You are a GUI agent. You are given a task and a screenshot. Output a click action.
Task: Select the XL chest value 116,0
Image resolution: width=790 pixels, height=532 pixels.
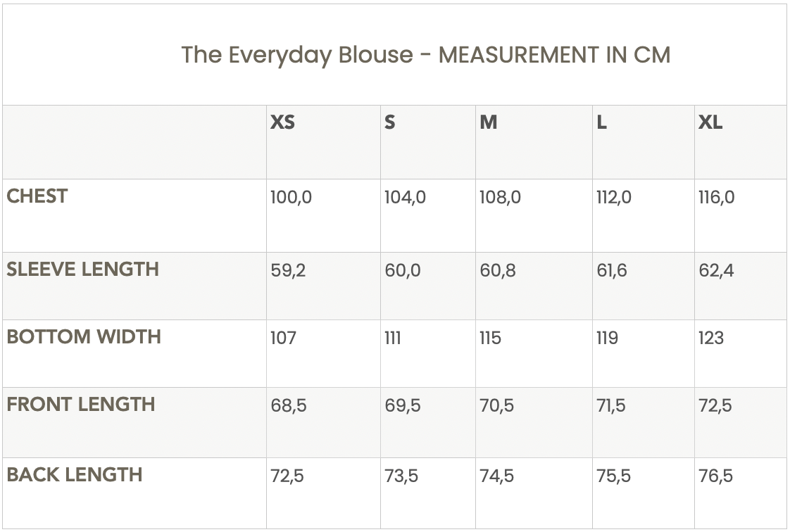[716, 198]
